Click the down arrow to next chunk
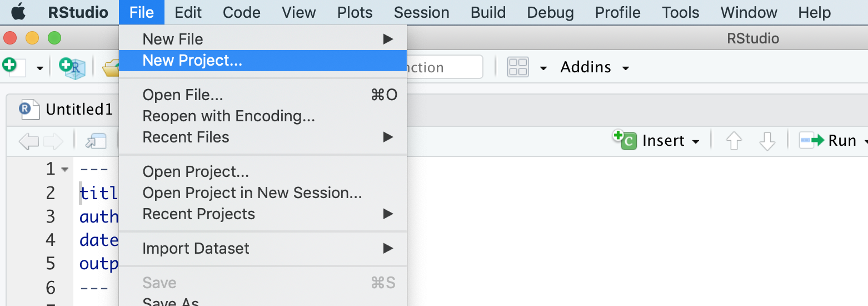The image size is (868, 306). point(767,141)
